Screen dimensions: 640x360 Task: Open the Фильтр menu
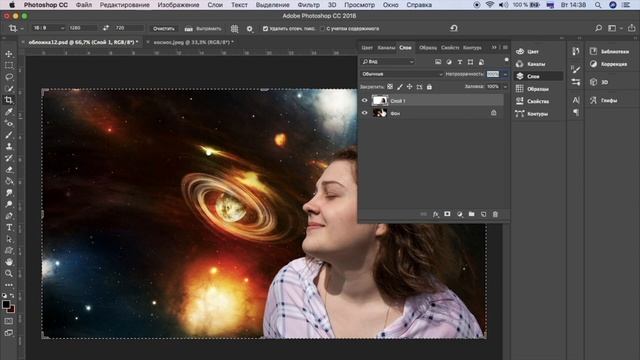coord(309,5)
